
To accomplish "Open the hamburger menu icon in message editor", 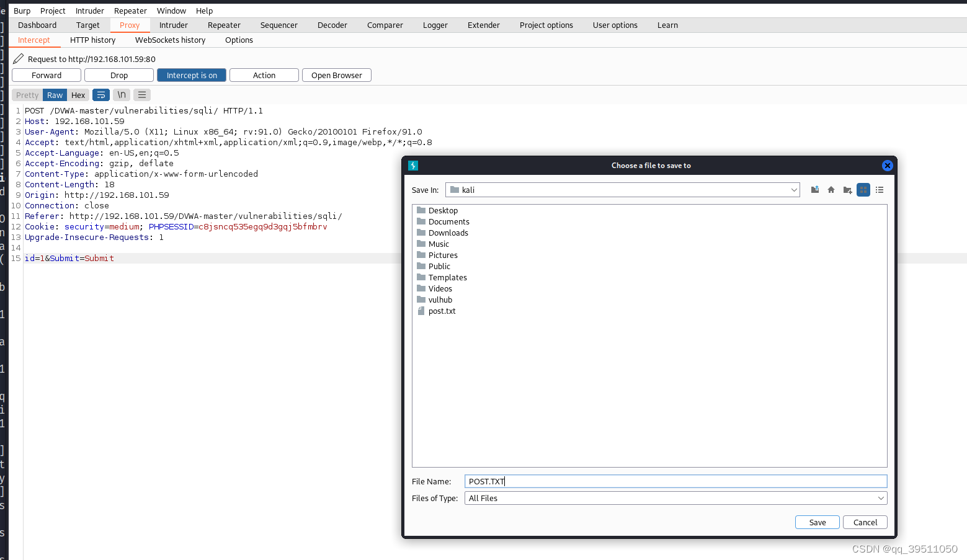I will point(142,95).
